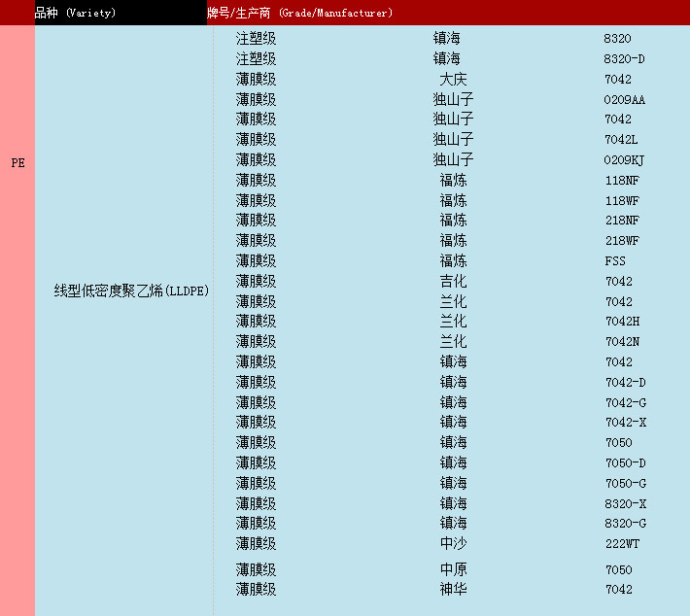The width and height of the screenshot is (690, 616).
Task: Click 独山子 in the 7042L row
Action: [x=453, y=140]
